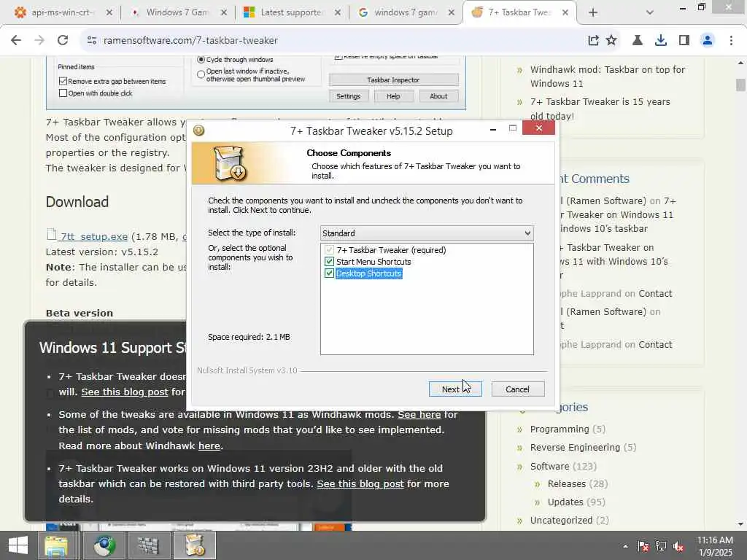Uncheck the Start Menu Shortcuts component
This screenshot has height=560, width=747.
(x=329, y=262)
